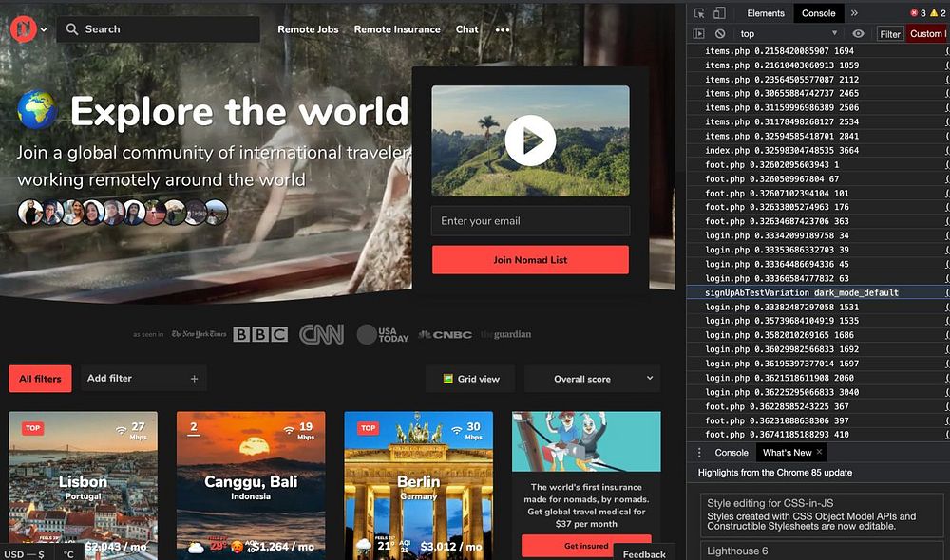
Task: Click the All filters button
Action: point(40,379)
